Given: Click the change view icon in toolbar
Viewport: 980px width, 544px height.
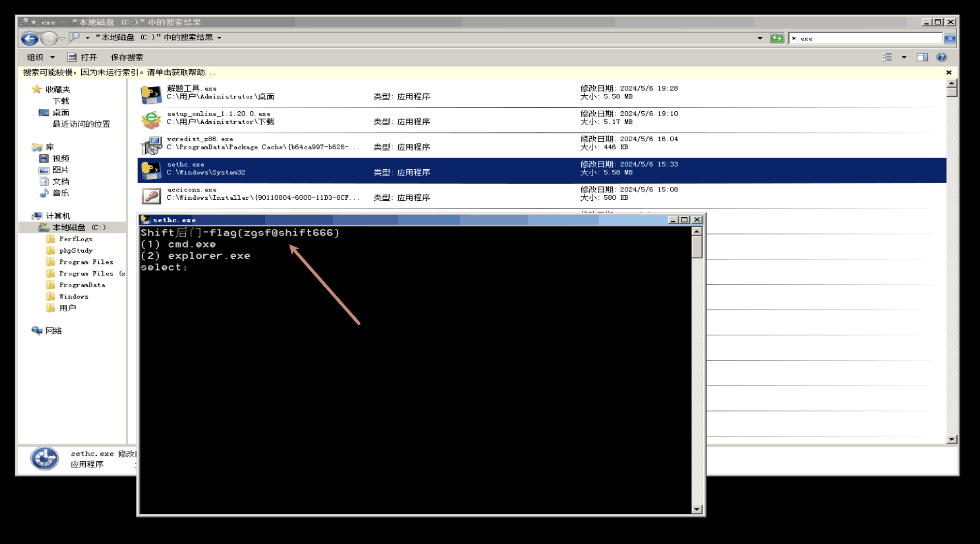Looking at the screenshot, I should click(887, 57).
